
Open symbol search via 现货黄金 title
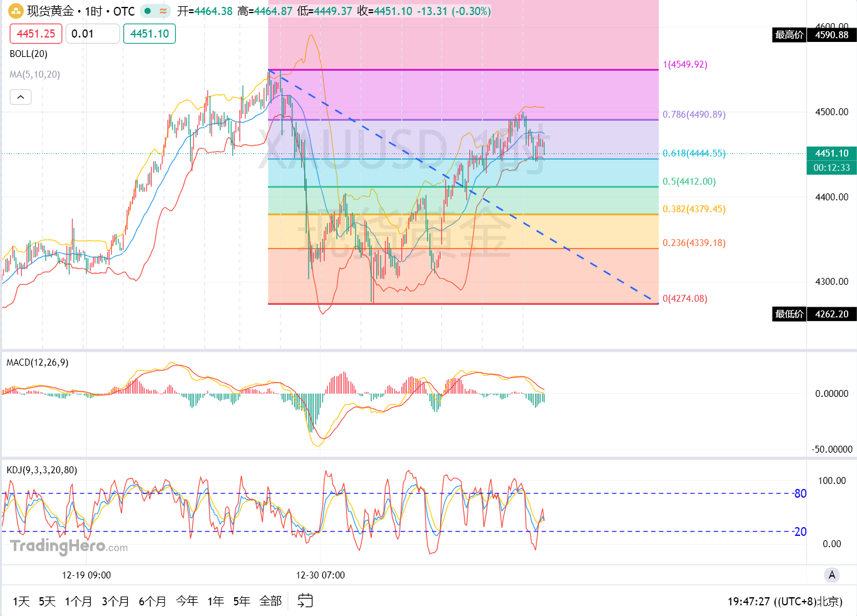pyautogui.click(x=50, y=11)
